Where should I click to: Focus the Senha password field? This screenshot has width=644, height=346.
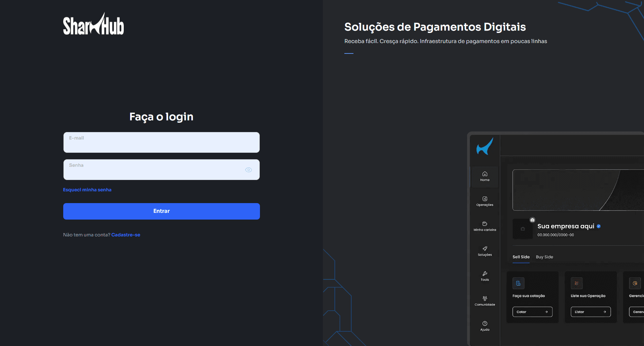(161, 169)
